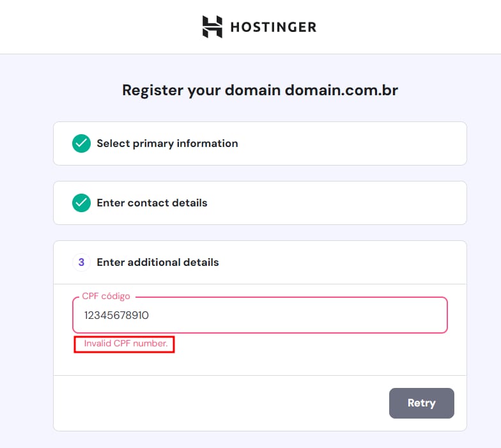Click the green checkmark beside Enter contact details
Screen dimensions: 501x448
(x=81, y=203)
